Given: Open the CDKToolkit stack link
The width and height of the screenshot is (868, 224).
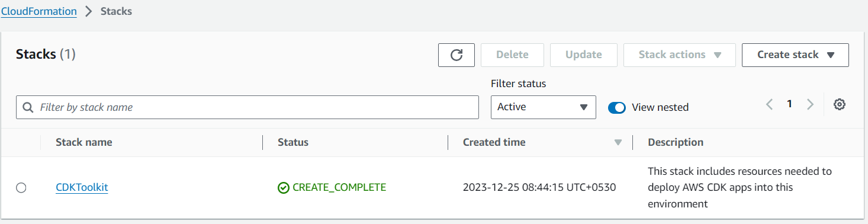Looking at the screenshot, I should 82,188.
